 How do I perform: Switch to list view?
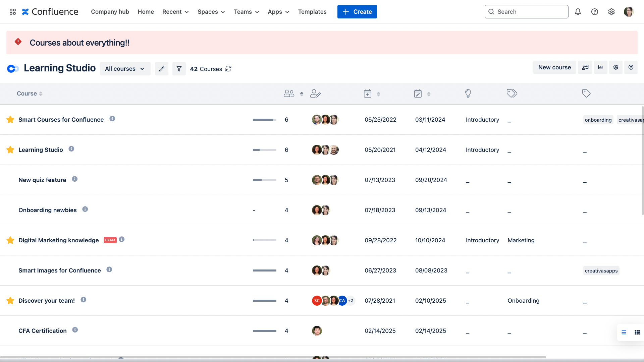624,333
